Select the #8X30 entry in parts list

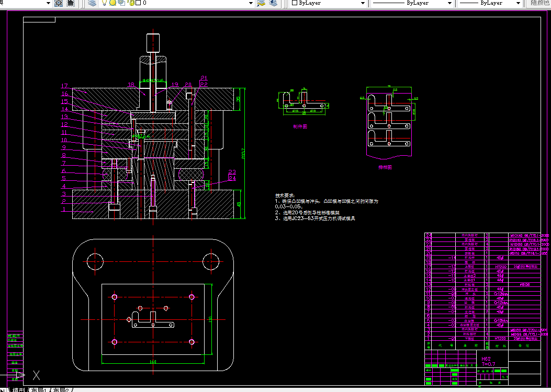point(525,285)
